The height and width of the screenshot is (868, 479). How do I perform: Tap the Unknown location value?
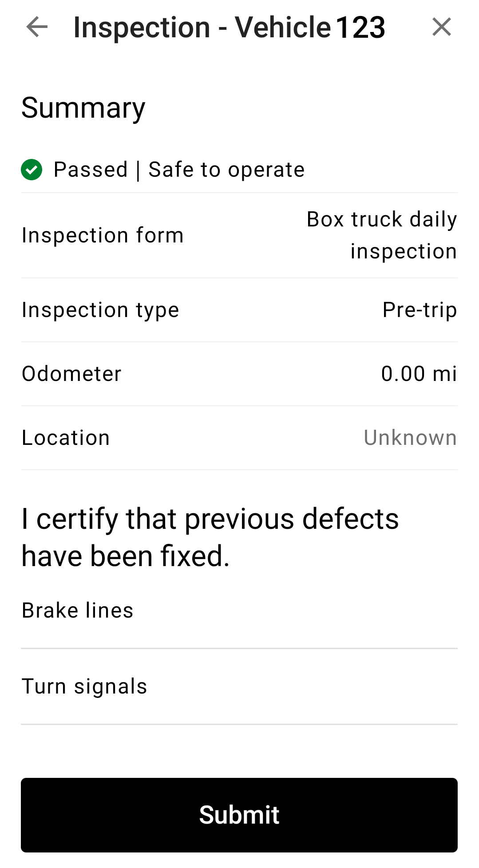tap(411, 438)
